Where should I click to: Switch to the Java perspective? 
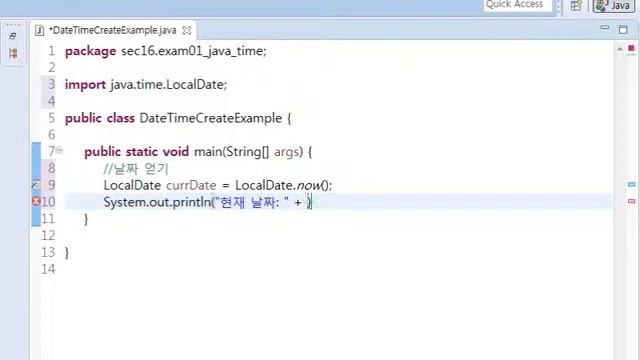point(613,6)
